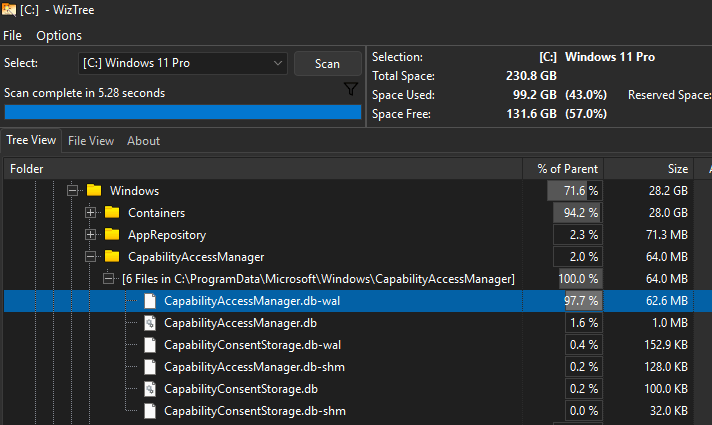Open the drive selection dropdown
712x425 pixels.
click(x=183, y=63)
